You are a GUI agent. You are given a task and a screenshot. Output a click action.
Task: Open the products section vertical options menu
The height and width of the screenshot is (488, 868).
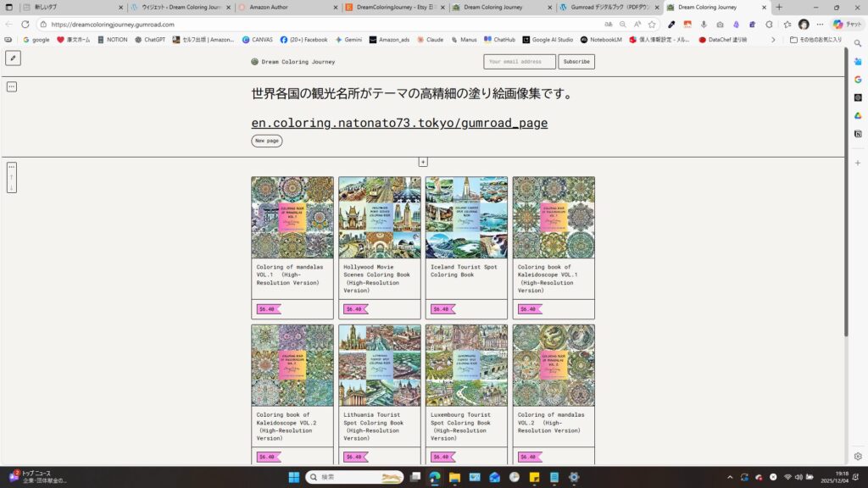click(x=12, y=178)
